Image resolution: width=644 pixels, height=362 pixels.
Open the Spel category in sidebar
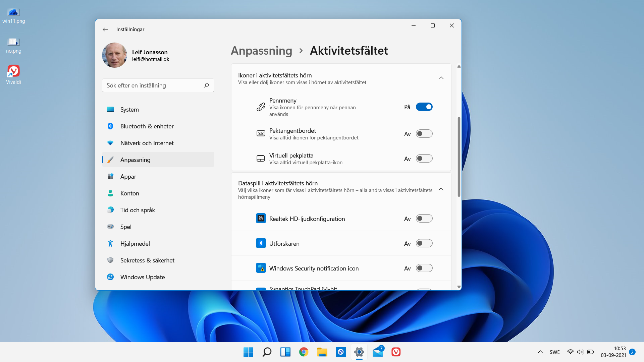pyautogui.click(x=126, y=227)
